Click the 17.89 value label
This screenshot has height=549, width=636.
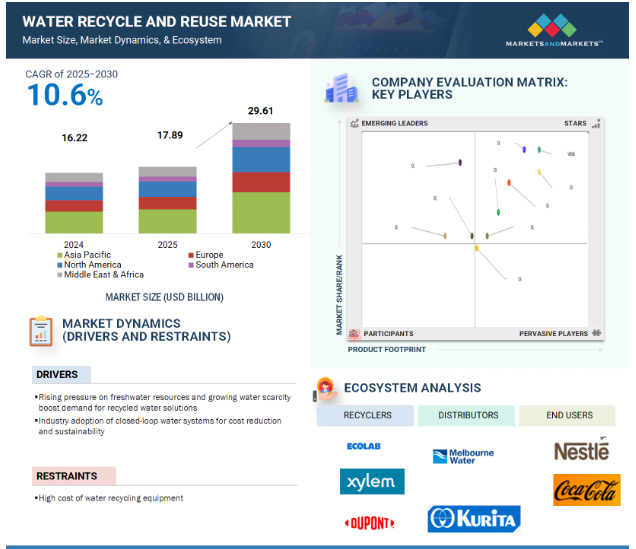(170, 135)
